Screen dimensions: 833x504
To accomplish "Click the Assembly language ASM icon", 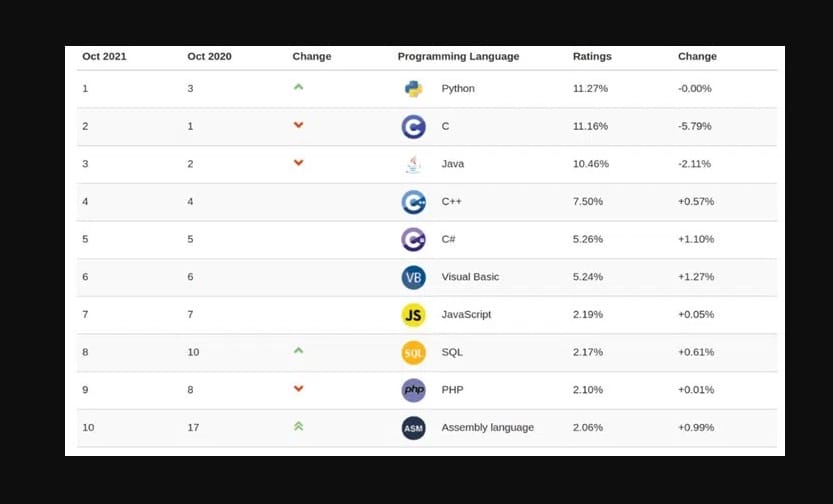I will click(413, 428).
